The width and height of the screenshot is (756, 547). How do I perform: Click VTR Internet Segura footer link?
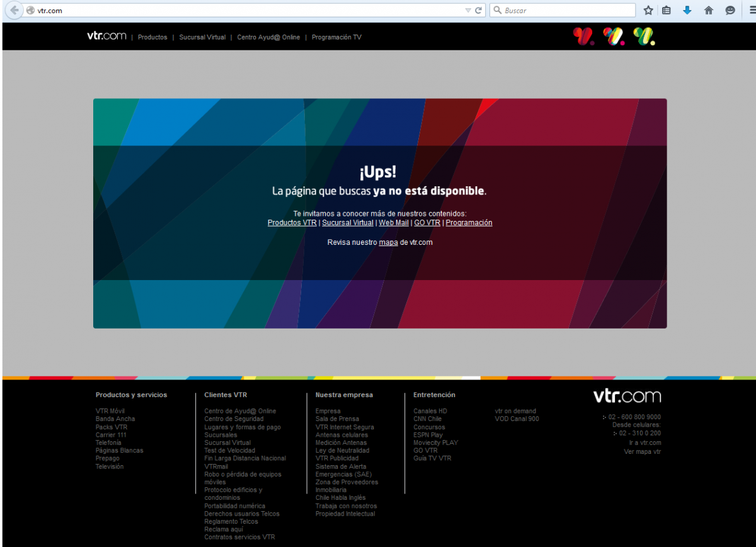(345, 427)
